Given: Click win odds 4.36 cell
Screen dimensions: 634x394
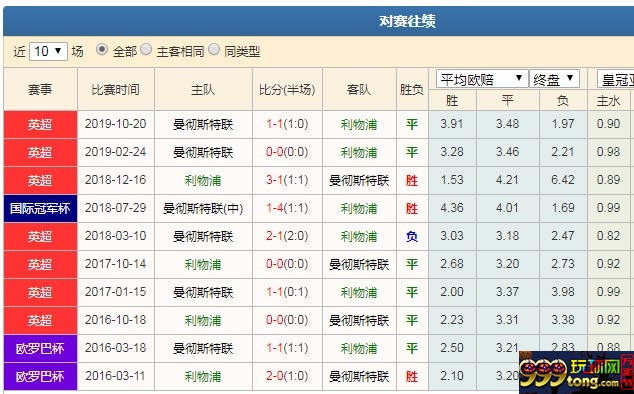Looking at the screenshot, I should pos(452,208).
